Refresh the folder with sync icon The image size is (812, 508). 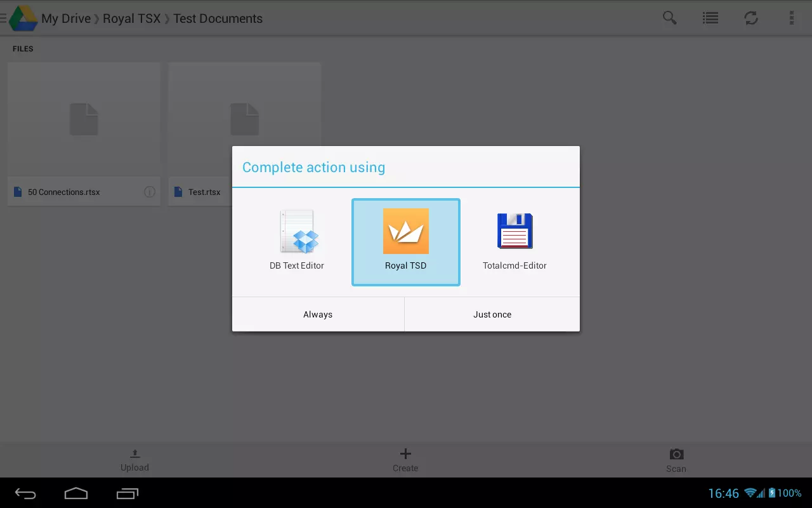(x=751, y=18)
